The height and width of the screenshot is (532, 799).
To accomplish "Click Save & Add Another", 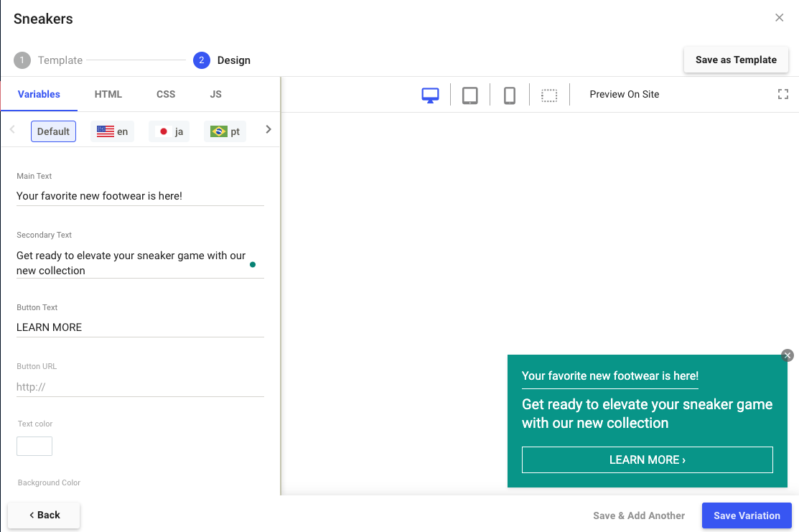I will pyautogui.click(x=638, y=515).
